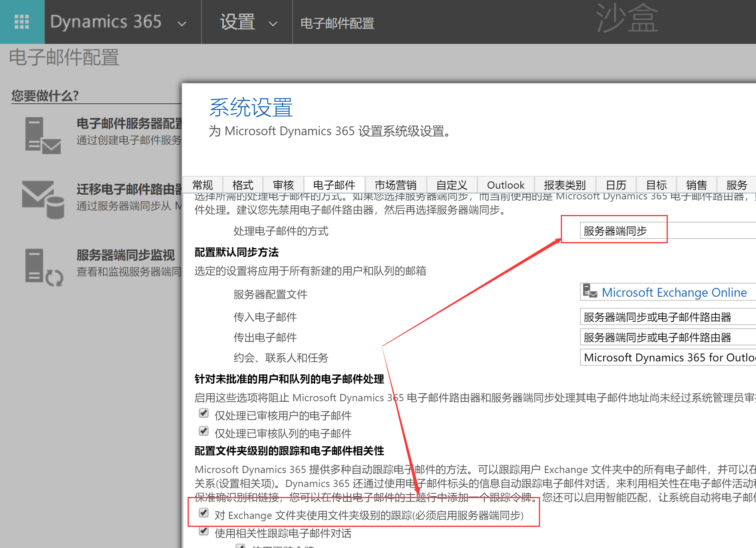
Task: Click the 系统设置 dialog title
Action: (x=251, y=108)
